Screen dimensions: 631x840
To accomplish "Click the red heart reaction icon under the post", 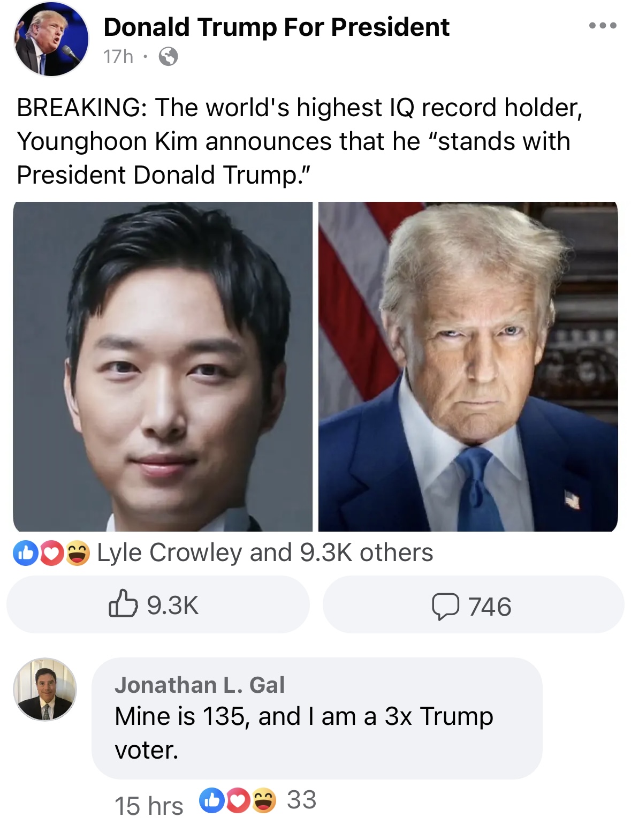I will (52, 553).
